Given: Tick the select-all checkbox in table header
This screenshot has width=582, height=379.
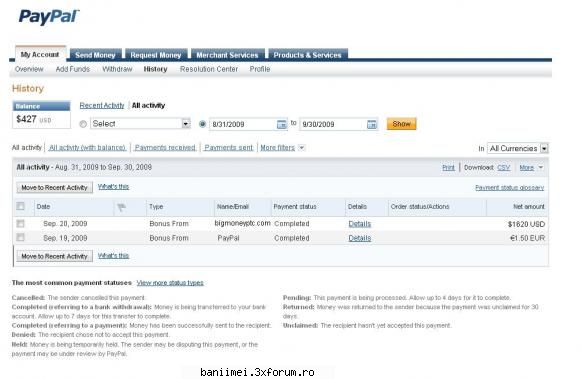Looking at the screenshot, I should tap(20, 206).
